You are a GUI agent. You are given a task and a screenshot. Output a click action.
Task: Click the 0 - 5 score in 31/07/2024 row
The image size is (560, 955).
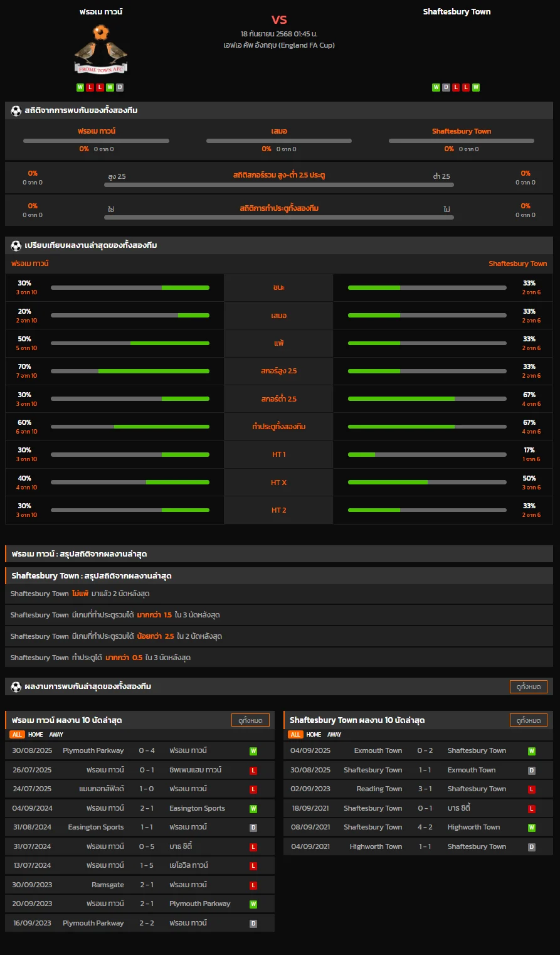click(147, 847)
